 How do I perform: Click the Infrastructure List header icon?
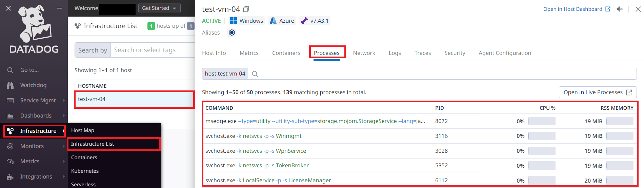pyautogui.click(x=78, y=26)
